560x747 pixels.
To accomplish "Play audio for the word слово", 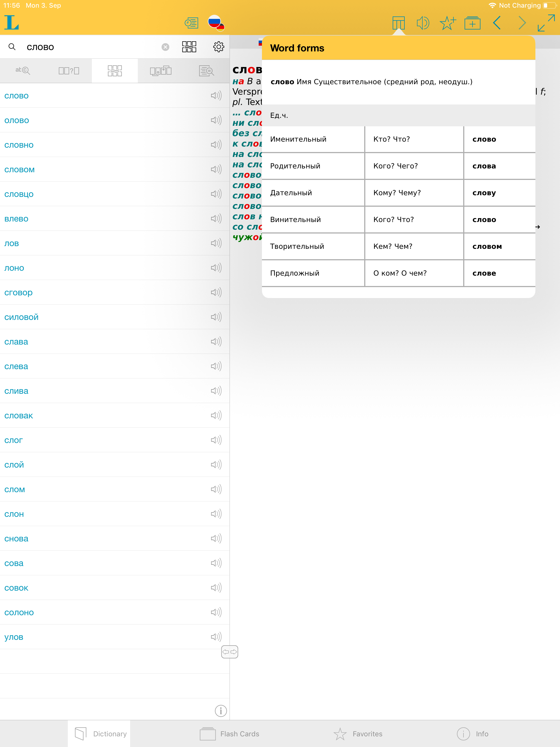I will (216, 96).
